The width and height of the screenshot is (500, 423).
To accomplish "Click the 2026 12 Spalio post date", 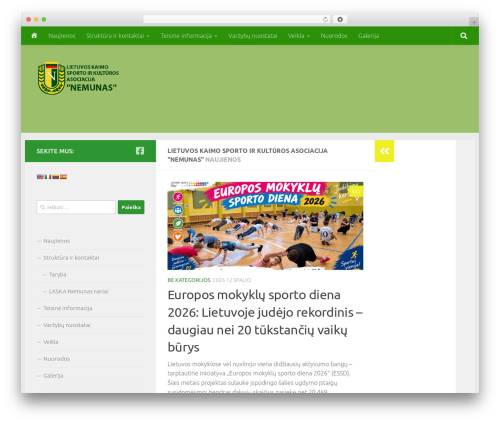I will (232, 280).
